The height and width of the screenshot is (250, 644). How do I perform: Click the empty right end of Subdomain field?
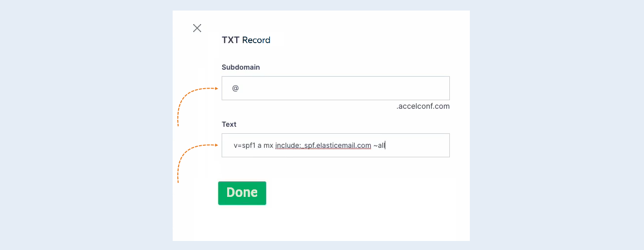[425, 88]
